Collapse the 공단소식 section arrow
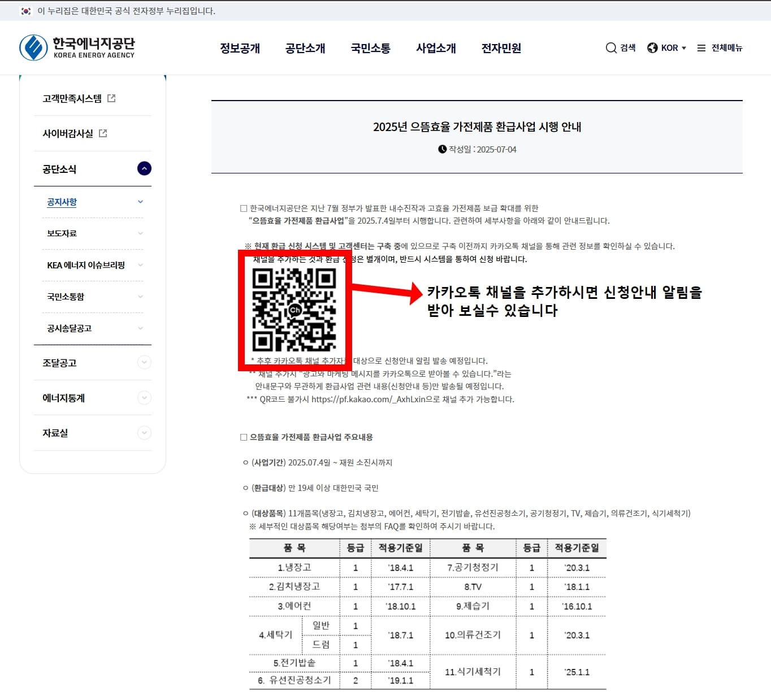The height and width of the screenshot is (700, 771). coord(144,168)
